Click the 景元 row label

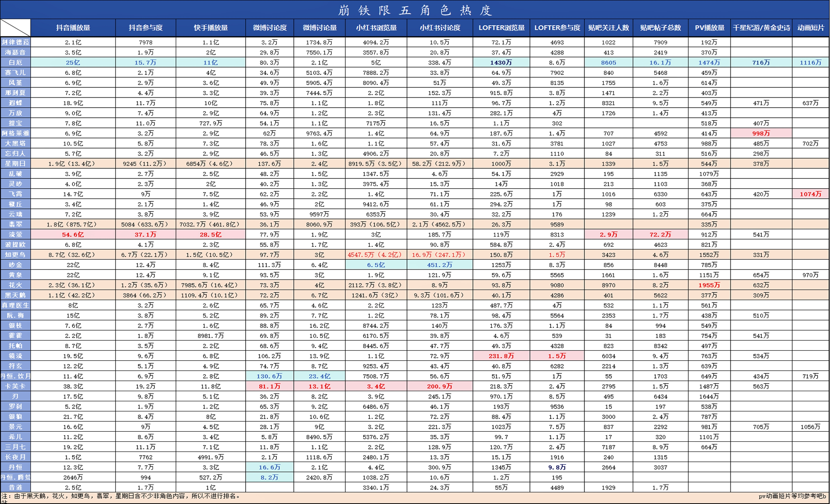15,427
